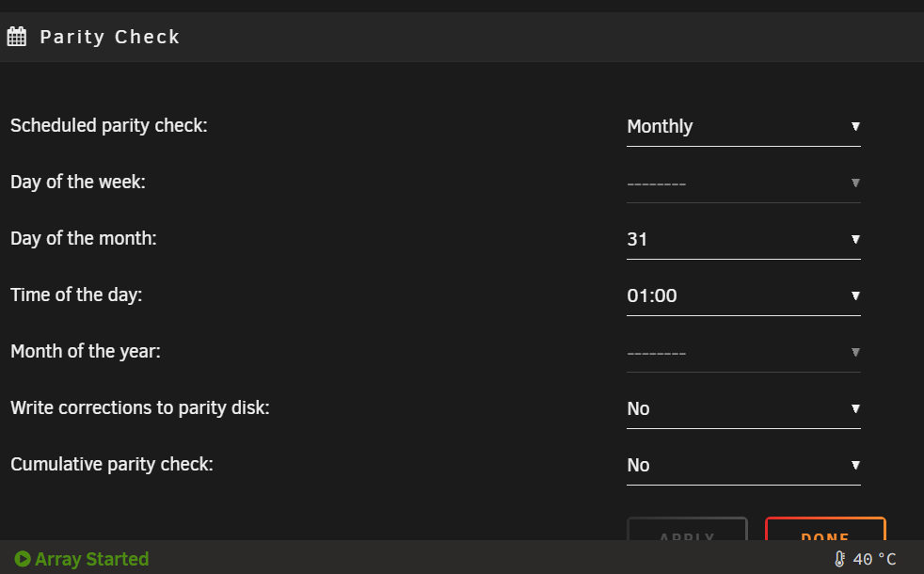Viewport: 924px width, 574px height.
Task: Open the Day of the month dropdown
Action: (x=743, y=240)
